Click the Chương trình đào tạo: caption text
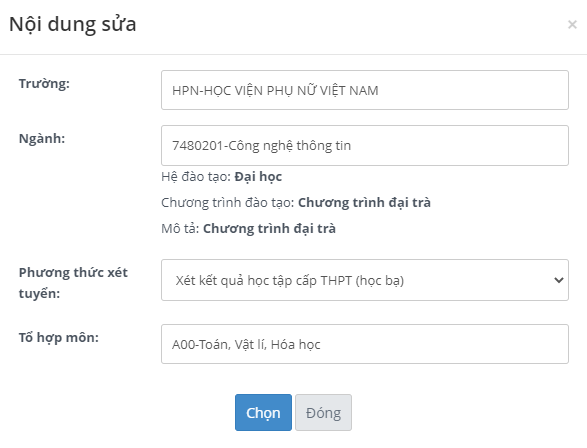The width and height of the screenshot is (587, 448). point(228,202)
